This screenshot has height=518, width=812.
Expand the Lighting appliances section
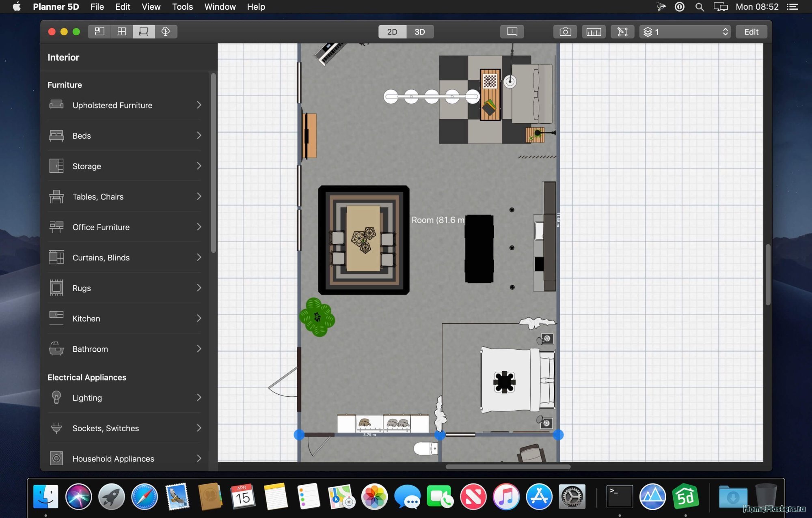[x=125, y=398]
